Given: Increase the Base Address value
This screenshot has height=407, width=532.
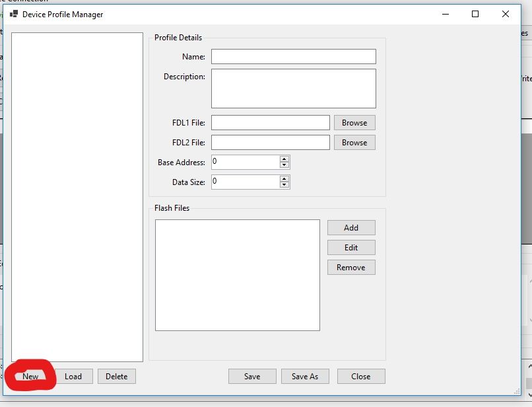Looking at the screenshot, I should click(x=284, y=159).
